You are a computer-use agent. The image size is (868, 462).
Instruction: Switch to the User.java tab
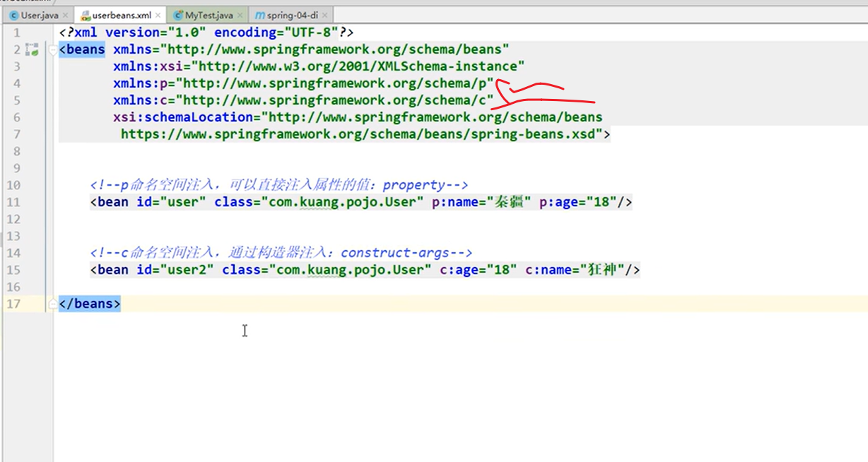coord(40,15)
